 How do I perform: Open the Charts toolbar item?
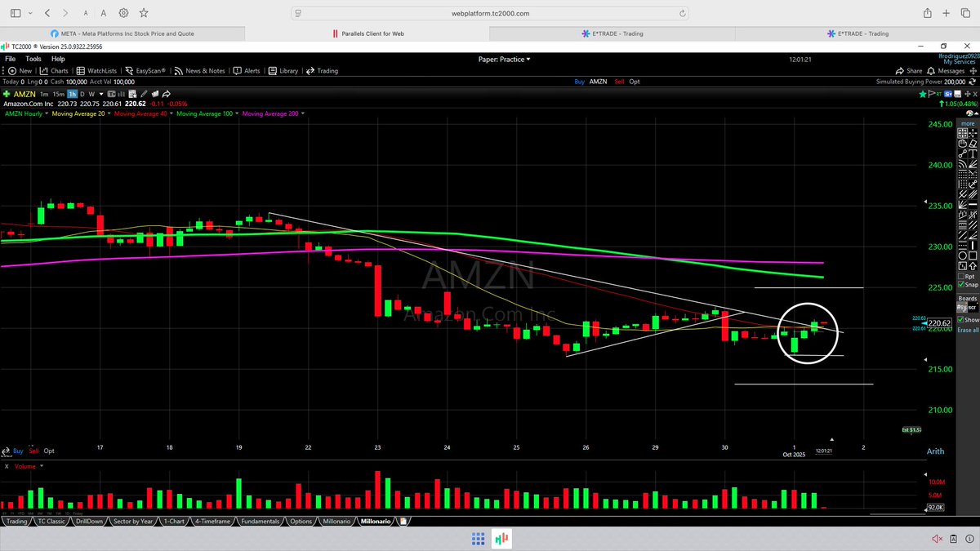(55, 71)
